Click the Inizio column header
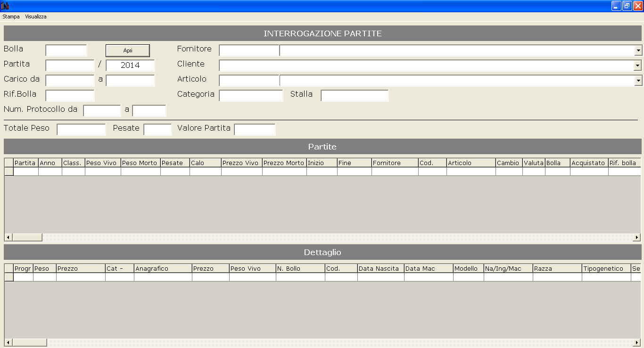Viewport: 644px width, 348px height. [322, 163]
